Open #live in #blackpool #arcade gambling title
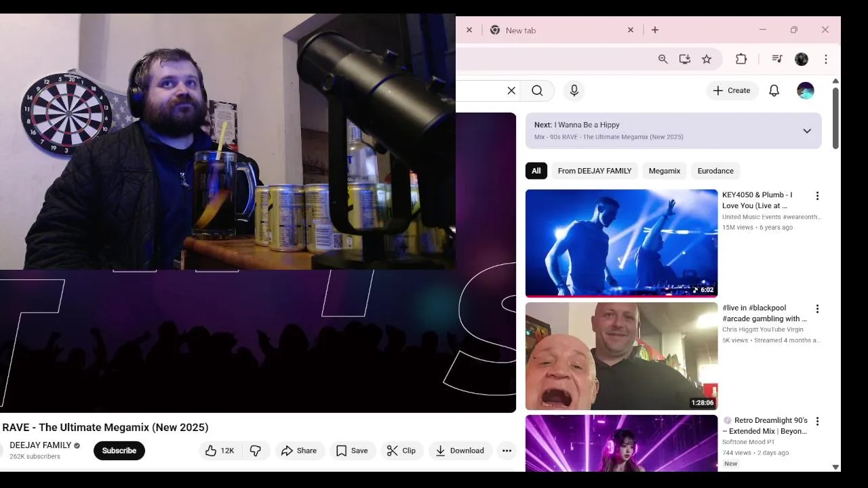Image resolution: width=868 pixels, height=488 pixels. coord(764,313)
